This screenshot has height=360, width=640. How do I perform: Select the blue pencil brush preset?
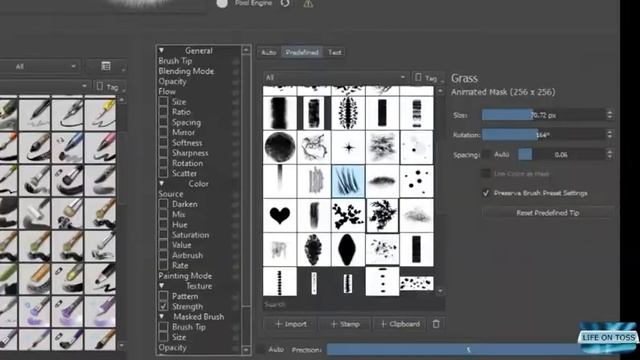68,147
